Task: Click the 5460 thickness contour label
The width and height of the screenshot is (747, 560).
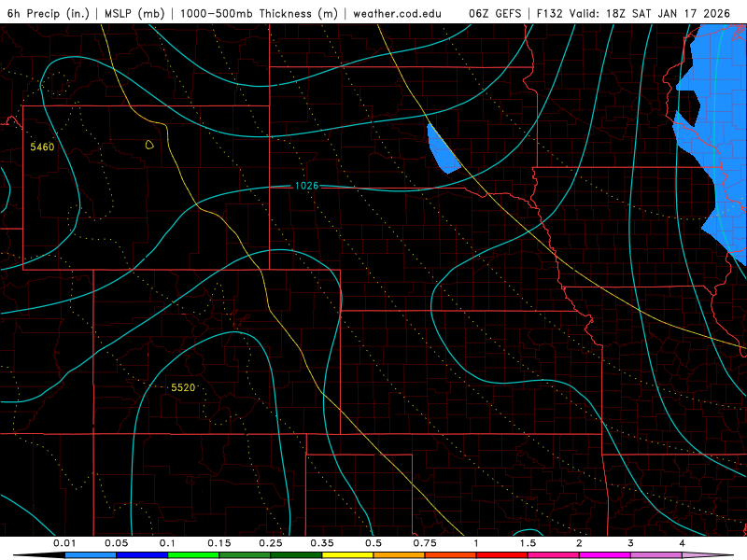Action: (x=42, y=147)
